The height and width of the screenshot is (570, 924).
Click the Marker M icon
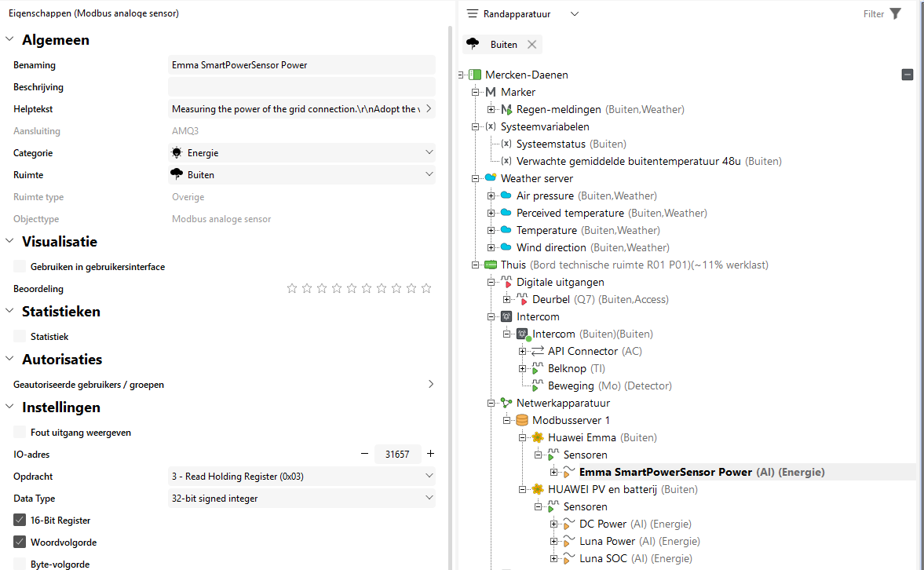491,92
